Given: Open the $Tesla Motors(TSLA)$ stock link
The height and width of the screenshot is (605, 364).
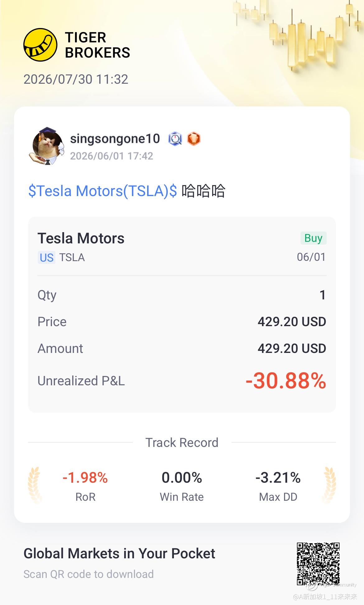Looking at the screenshot, I should pos(103,191).
